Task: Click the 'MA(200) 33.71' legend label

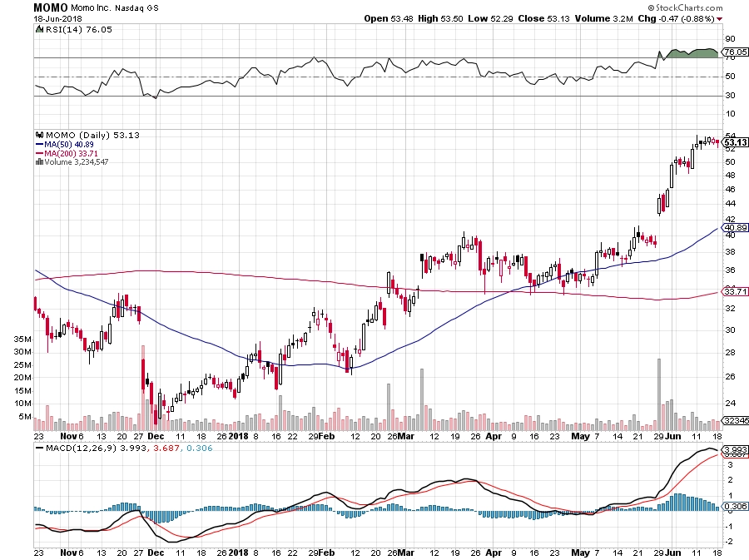Action: coord(72,153)
